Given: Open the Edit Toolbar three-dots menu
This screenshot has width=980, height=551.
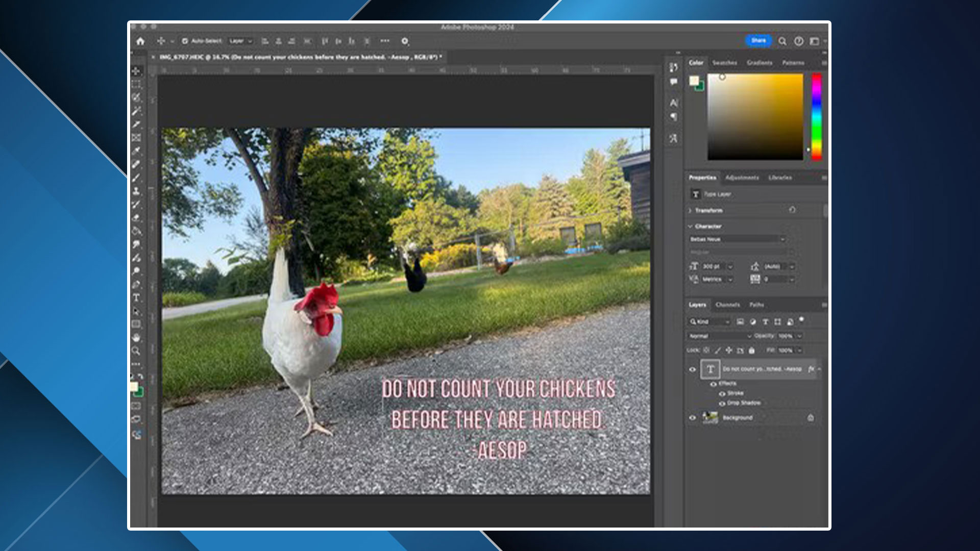Looking at the screenshot, I should pos(136,364).
